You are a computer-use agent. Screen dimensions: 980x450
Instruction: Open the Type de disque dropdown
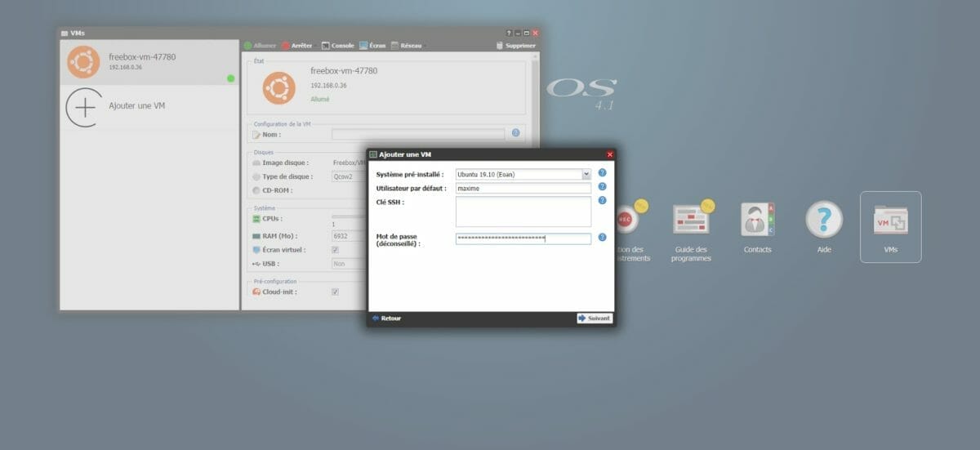tap(349, 176)
